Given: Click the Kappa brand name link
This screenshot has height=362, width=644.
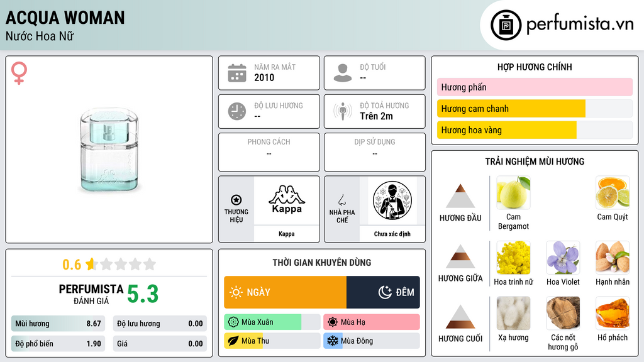Looking at the screenshot, I should click(x=287, y=234).
